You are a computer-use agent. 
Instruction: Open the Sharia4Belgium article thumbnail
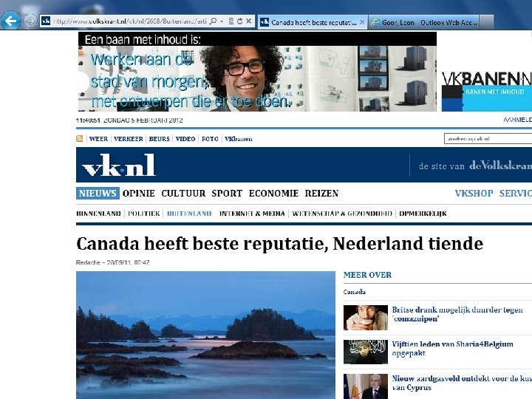tap(366, 352)
